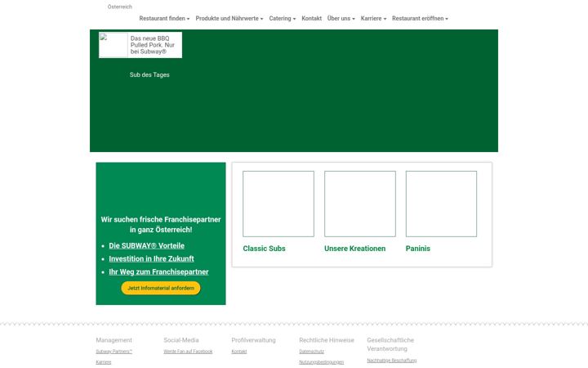The width and height of the screenshot is (588, 368).
Task: Open the Datenschutz footer link
Action: point(312,352)
